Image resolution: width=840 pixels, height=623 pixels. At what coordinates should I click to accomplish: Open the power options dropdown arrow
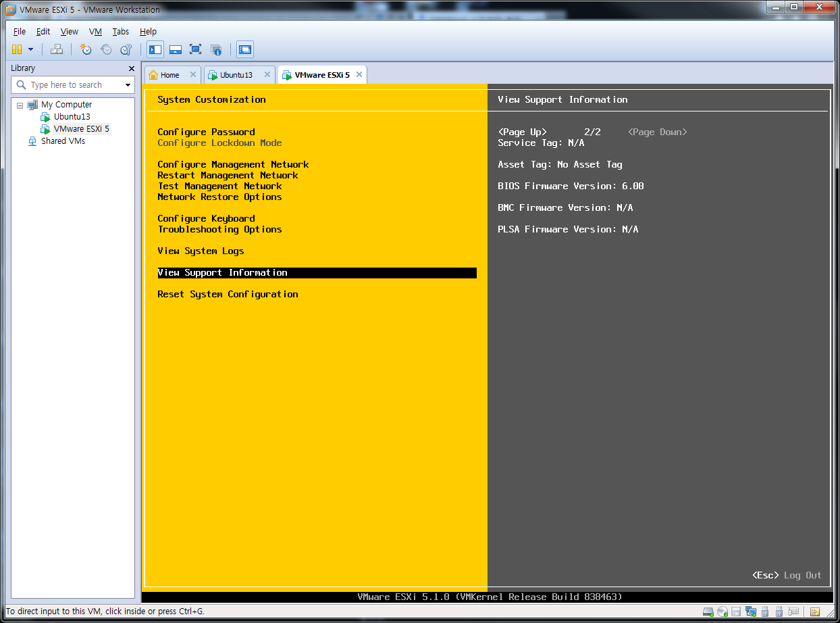click(30, 49)
